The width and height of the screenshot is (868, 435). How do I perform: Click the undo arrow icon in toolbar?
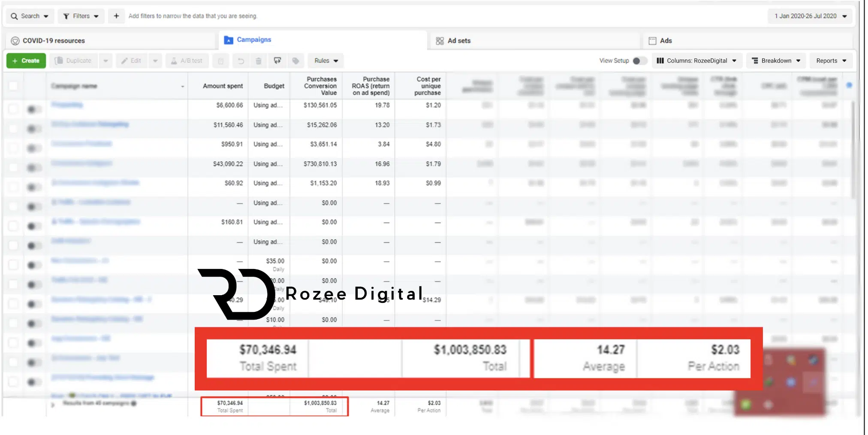tap(241, 61)
